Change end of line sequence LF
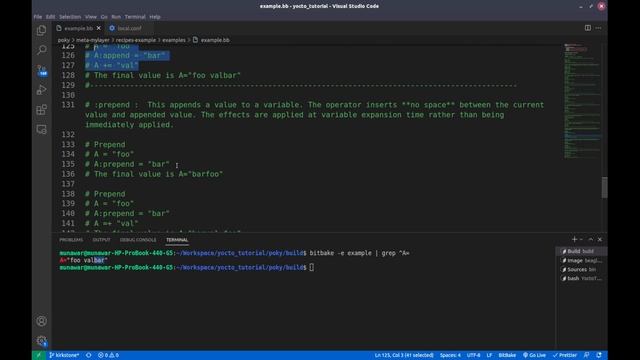The image size is (640, 360). click(x=489, y=355)
